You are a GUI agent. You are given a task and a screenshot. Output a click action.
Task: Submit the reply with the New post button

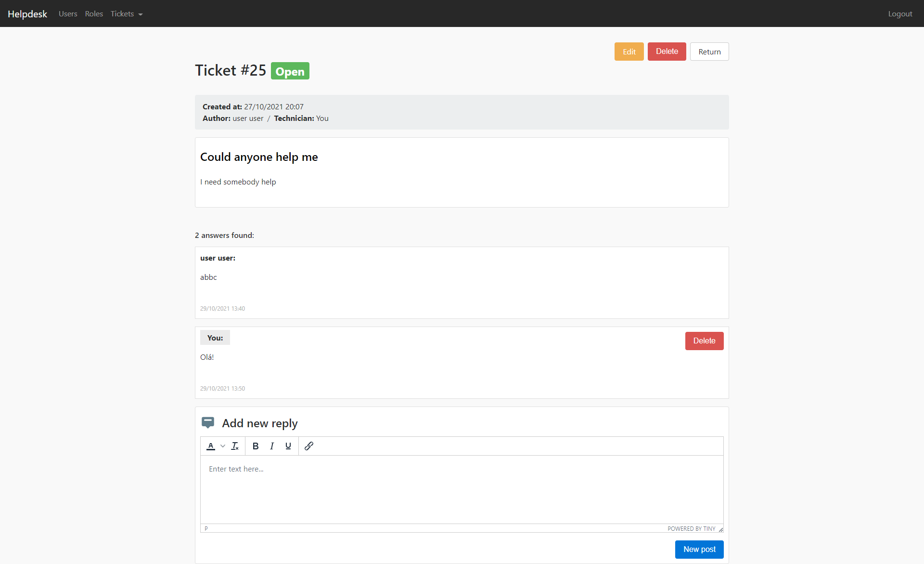pyautogui.click(x=699, y=550)
